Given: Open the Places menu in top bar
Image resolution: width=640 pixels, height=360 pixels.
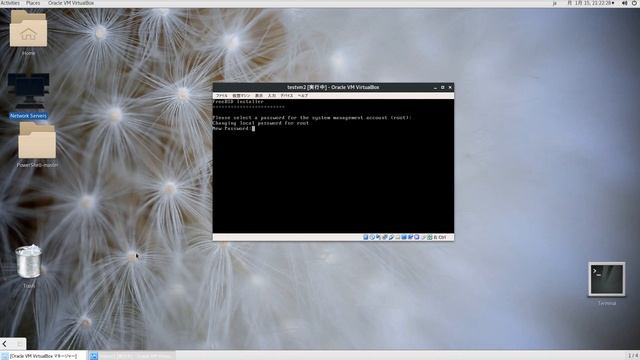Looking at the screenshot, I should [x=33, y=3].
